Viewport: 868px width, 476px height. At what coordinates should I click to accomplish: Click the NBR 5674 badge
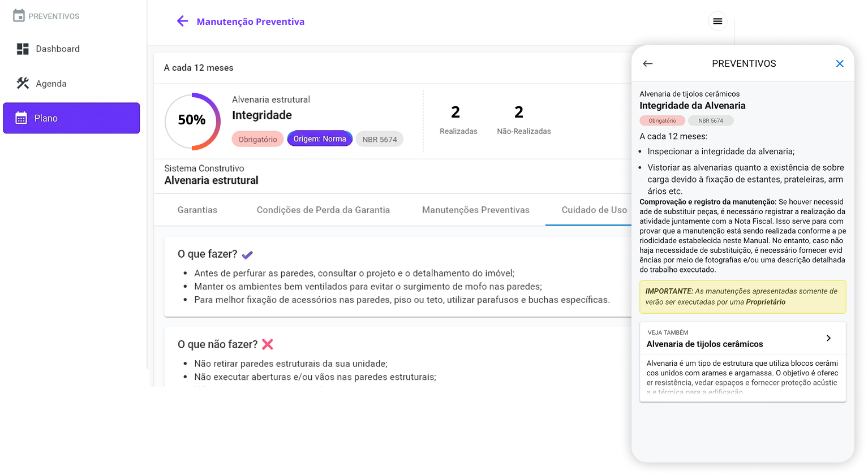pyautogui.click(x=380, y=139)
